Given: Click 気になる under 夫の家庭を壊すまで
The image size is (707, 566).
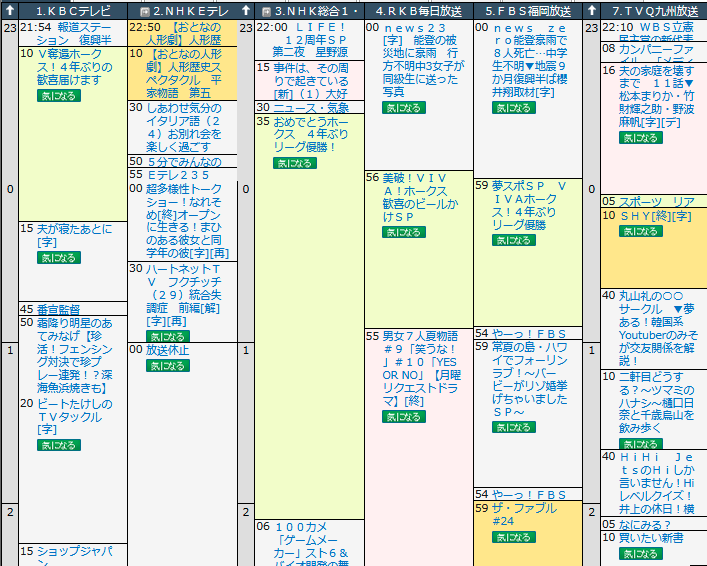Looking at the screenshot, I should click(x=641, y=138).
